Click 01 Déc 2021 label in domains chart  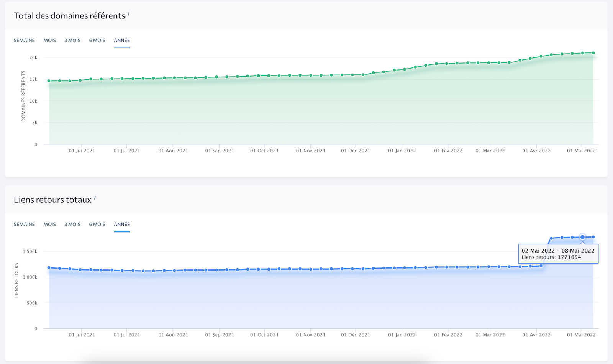point(356,151)
